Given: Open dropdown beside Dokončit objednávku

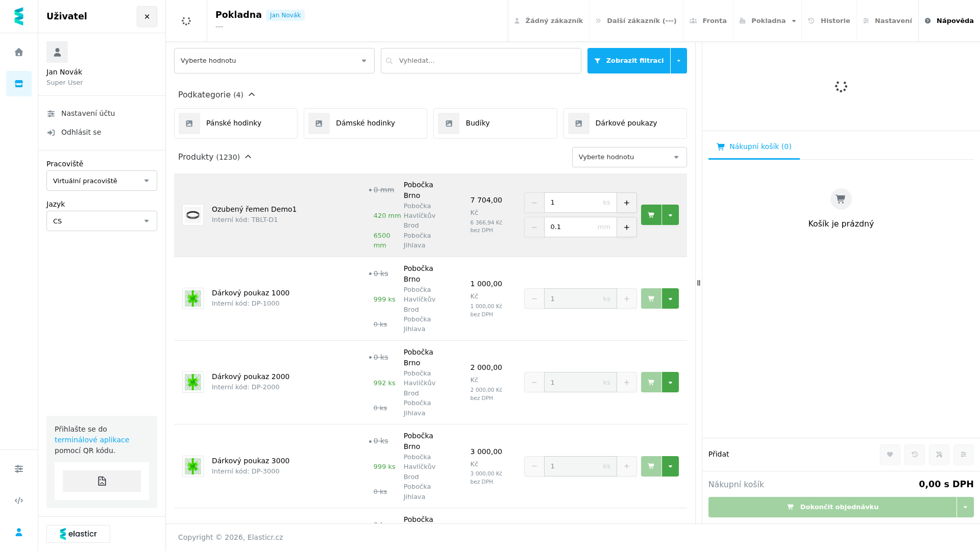Looking at the screenshot, I should (965, 507).
